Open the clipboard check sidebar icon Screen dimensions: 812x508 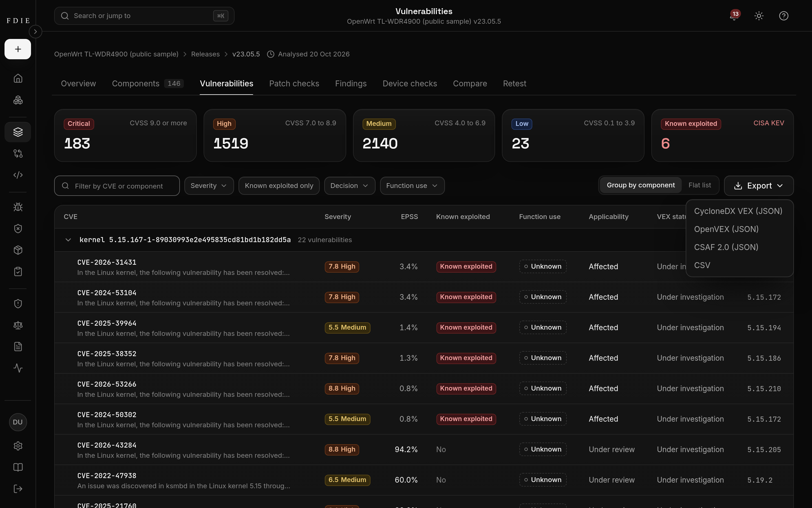[18, 271]
